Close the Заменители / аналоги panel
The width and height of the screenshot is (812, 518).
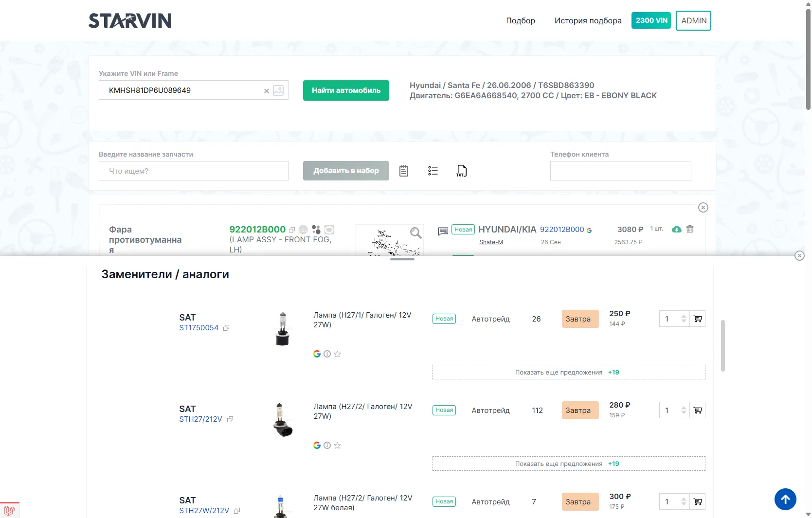(x=799, y=256)
